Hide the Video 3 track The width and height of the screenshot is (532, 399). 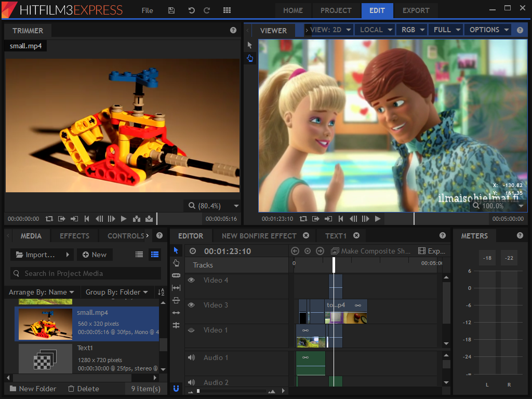(191, 304)
